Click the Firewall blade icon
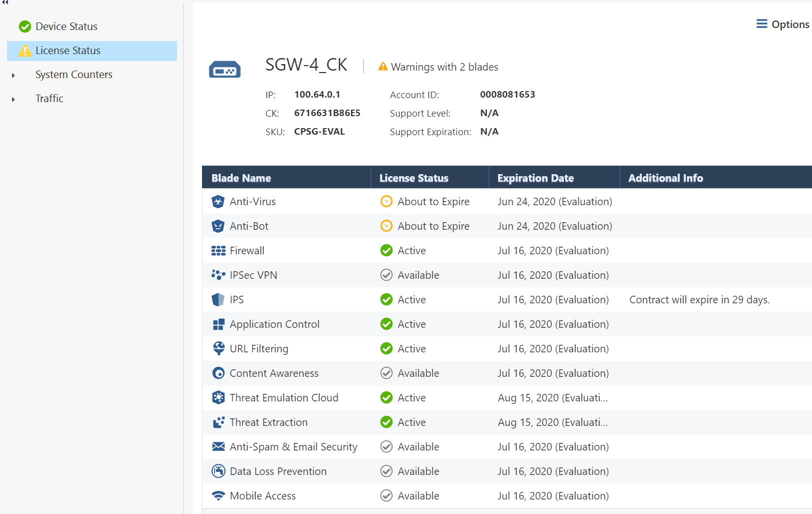Viewport: 812px width, 514px height. coord(218,250)
